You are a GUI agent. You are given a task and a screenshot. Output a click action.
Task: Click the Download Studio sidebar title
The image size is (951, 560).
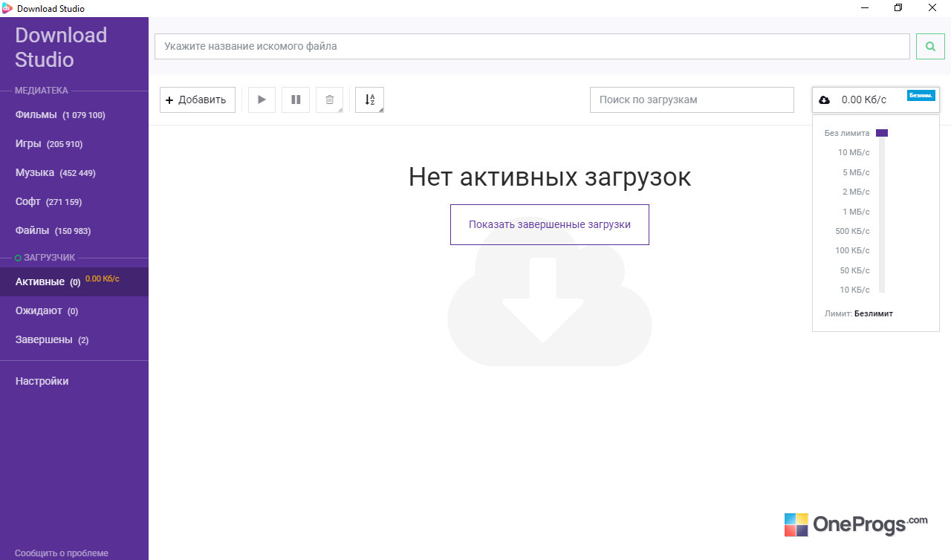click(x=61, y=47)
